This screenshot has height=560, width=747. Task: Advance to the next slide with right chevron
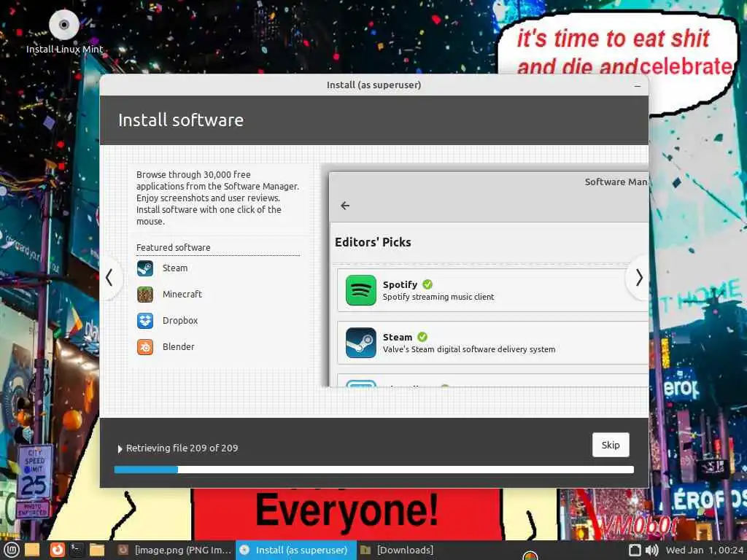(x=639, y=278)
